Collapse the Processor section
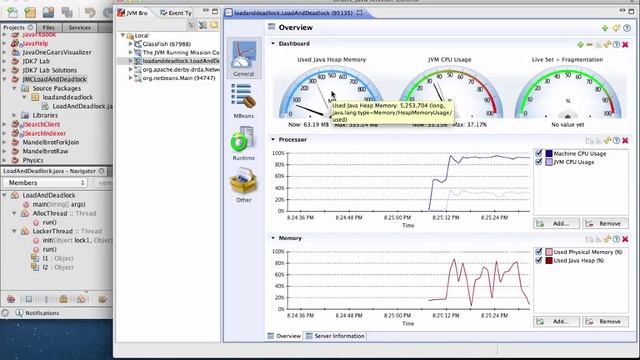The width and height of the screenshot is (640, 360). coord(273,140)
